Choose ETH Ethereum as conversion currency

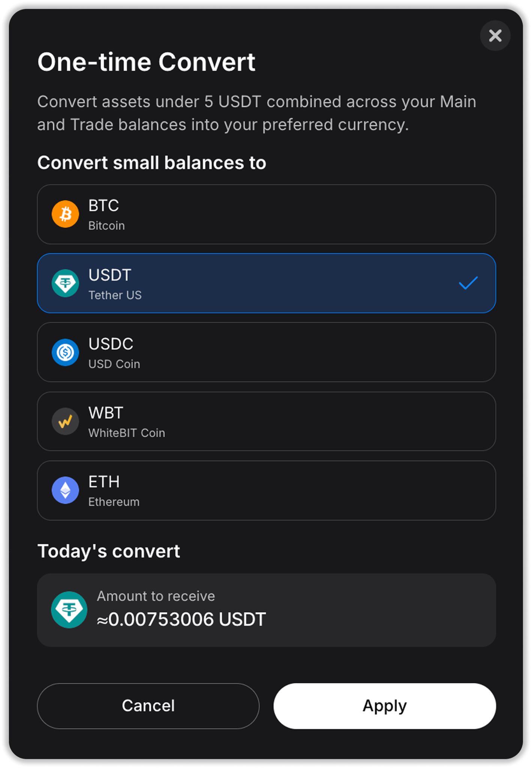pos(267,490)
